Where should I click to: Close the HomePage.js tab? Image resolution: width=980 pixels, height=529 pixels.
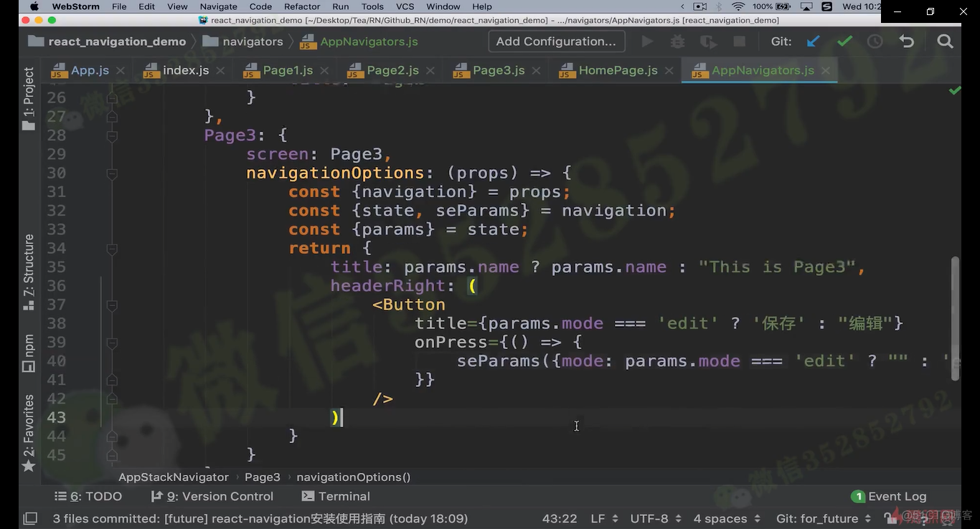pos(669,70)
